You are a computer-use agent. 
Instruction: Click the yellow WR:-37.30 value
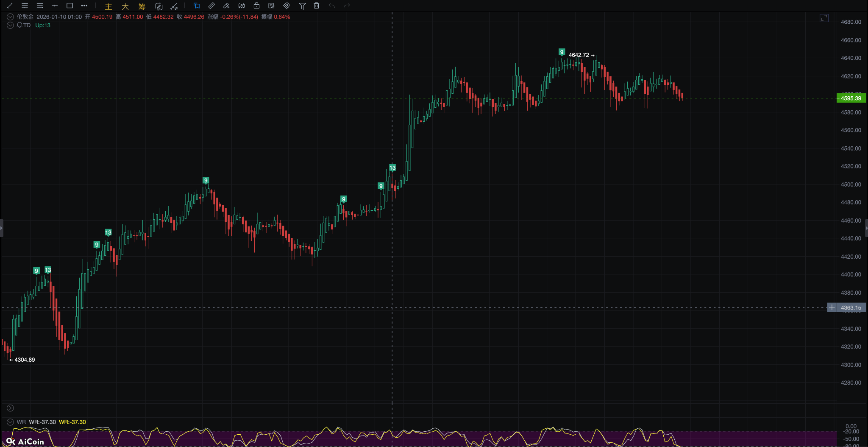[72, 422]
